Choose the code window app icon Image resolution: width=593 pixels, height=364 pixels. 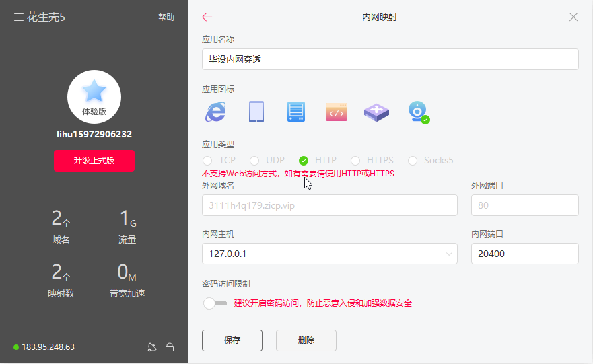(336, 112)
